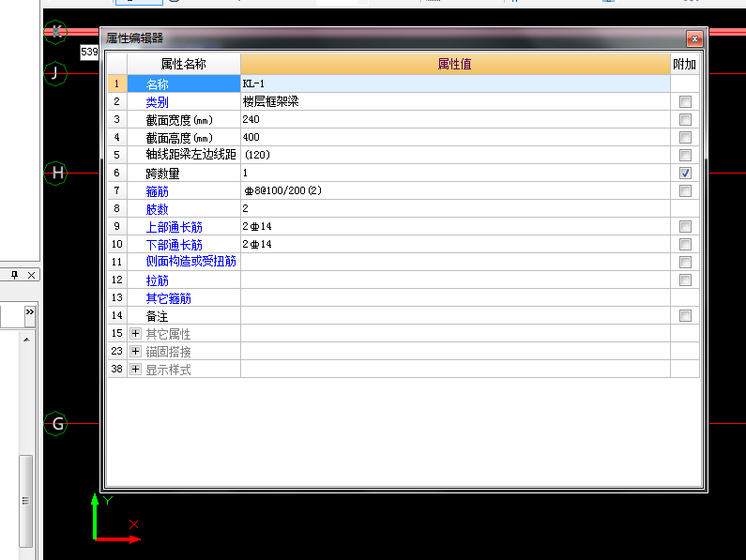Tick the 附加 checkbox for 备注
Screen dimensions: 746x560
pyautogui.click(x=685, y=316)
